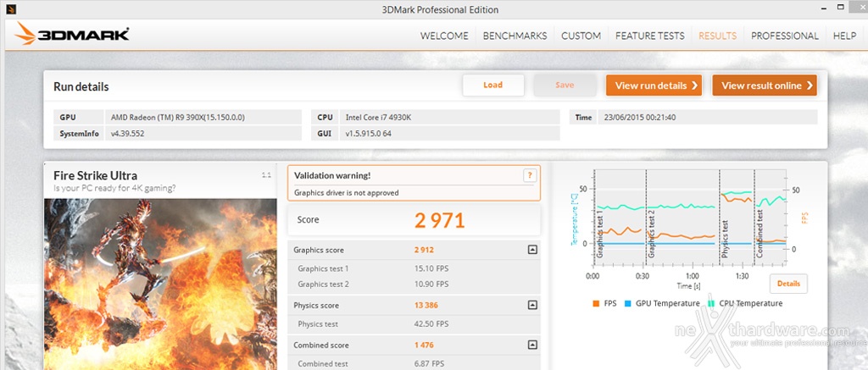Click the Graphics test 1 row 15.10 FPS

pos(414,268)
